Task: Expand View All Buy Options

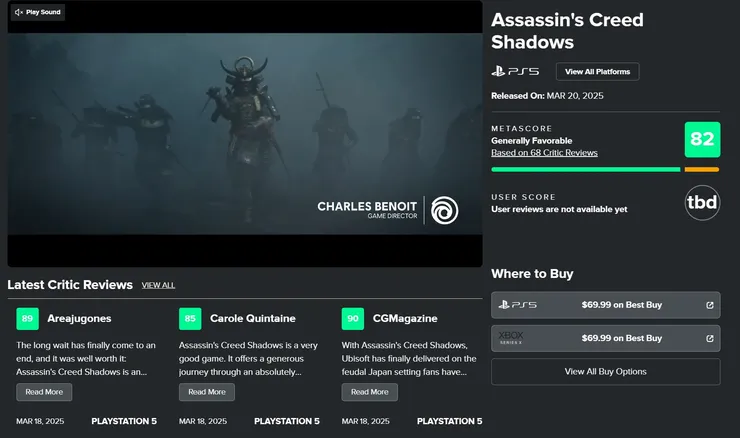Action: 605,371
